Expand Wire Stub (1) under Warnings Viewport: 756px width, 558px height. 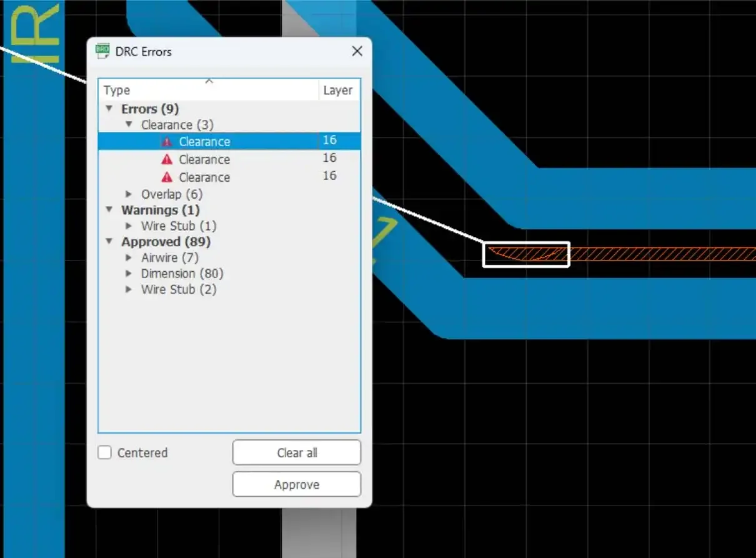click(x=129, y=226)
